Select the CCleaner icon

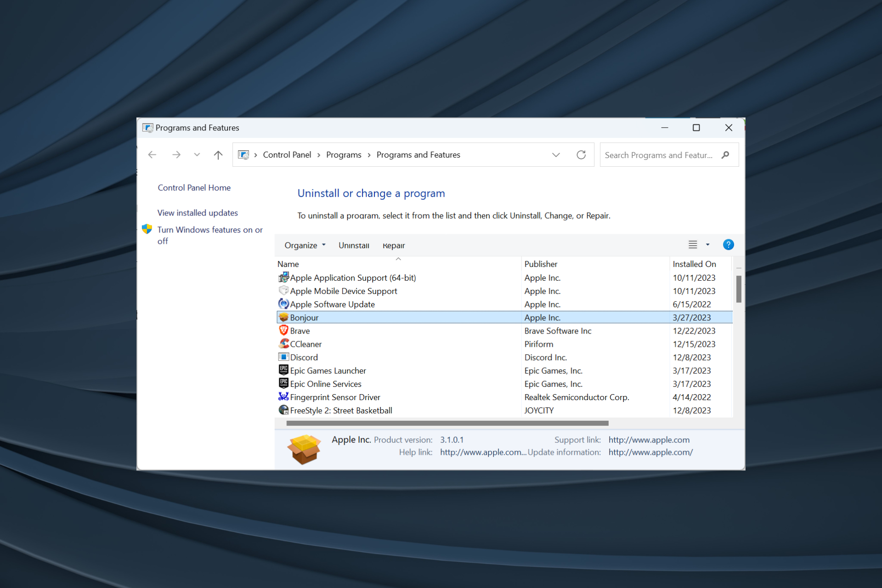(283, 344)
